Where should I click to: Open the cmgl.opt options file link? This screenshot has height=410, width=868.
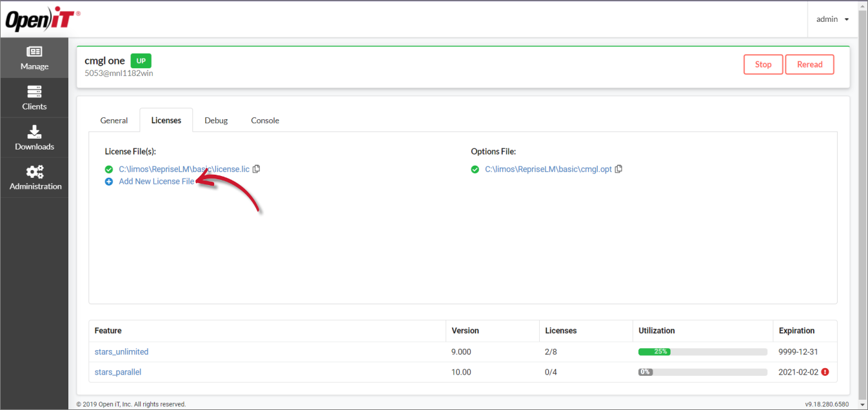(x=548, y=169)
